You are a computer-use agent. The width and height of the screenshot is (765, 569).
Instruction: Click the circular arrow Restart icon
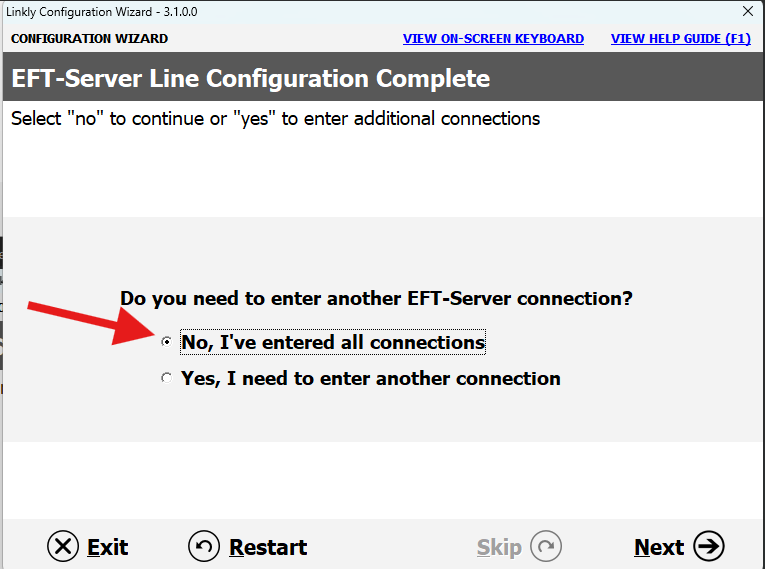pos(204,546)
